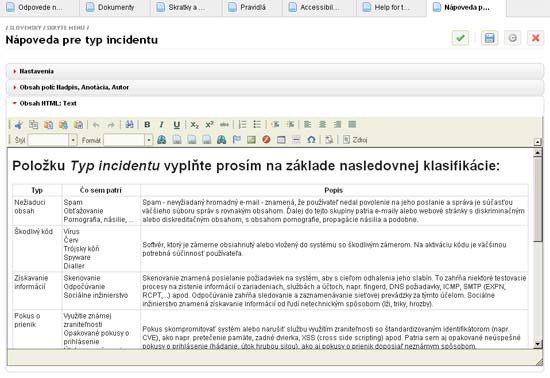This screenshot has height=378, width=550.
Task: Apply subscript formatting
Action: pos(194,124)
